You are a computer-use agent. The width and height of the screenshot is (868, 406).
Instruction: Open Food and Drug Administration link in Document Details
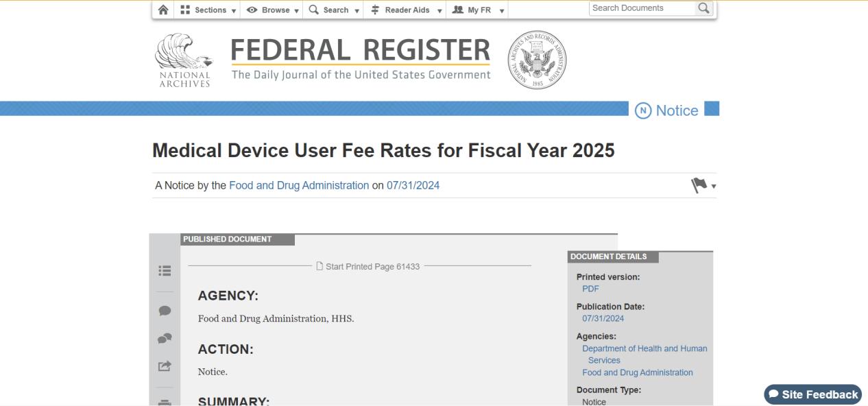[638, 372]
